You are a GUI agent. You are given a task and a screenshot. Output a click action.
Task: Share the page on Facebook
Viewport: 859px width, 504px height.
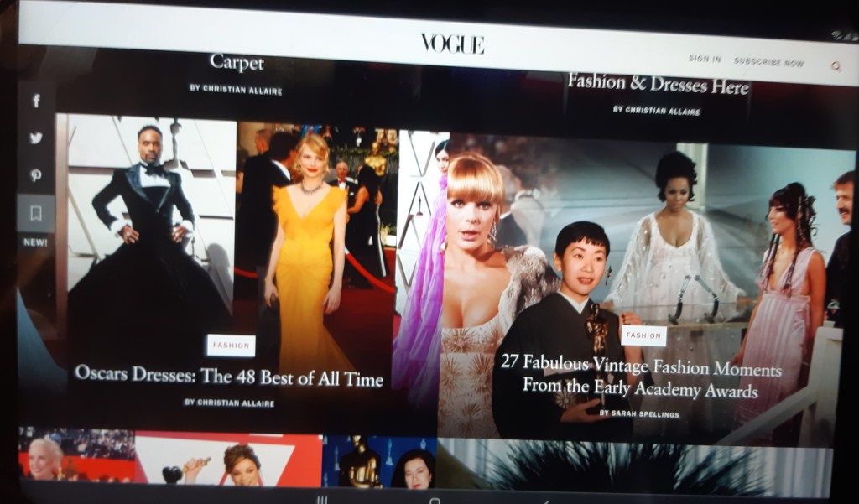pos(36,101)
